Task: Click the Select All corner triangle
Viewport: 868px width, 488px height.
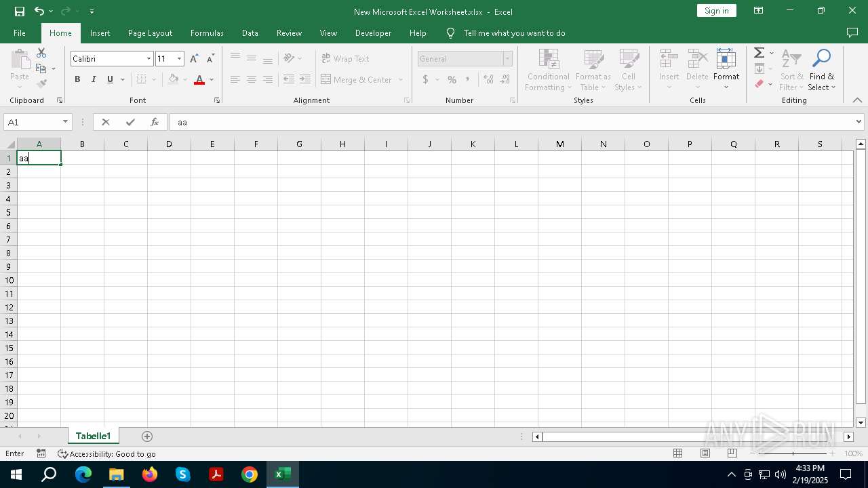Action: (10, 144)
